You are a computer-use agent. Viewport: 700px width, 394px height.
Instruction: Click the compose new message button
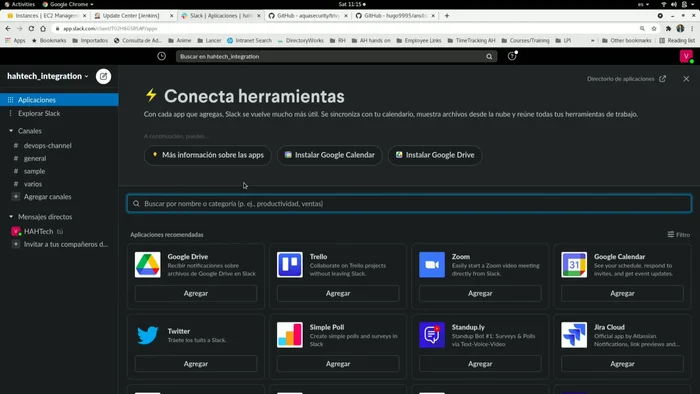point(103,76)
